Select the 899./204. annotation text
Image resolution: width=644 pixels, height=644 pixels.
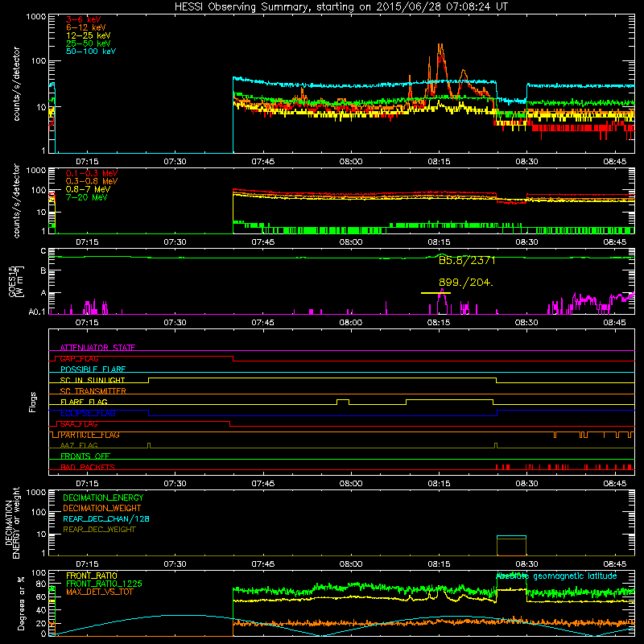(466, 283)
